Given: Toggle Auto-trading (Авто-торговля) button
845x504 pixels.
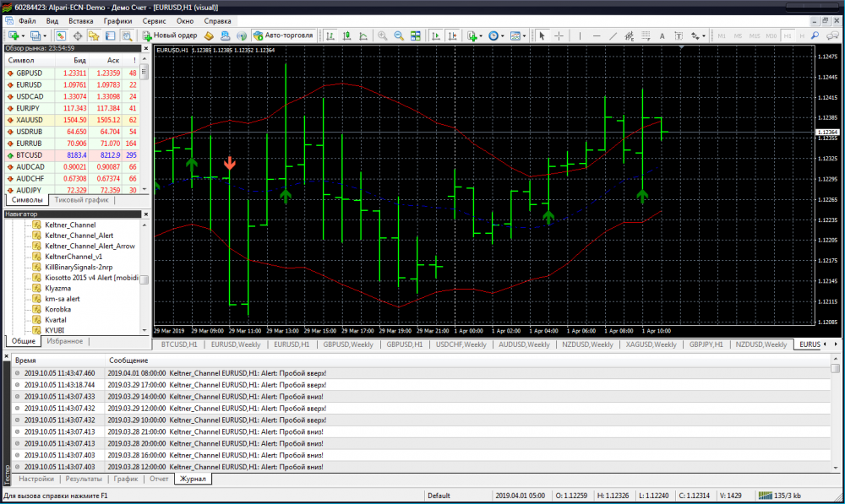Looking at the screenshot, I should (283, 35).
